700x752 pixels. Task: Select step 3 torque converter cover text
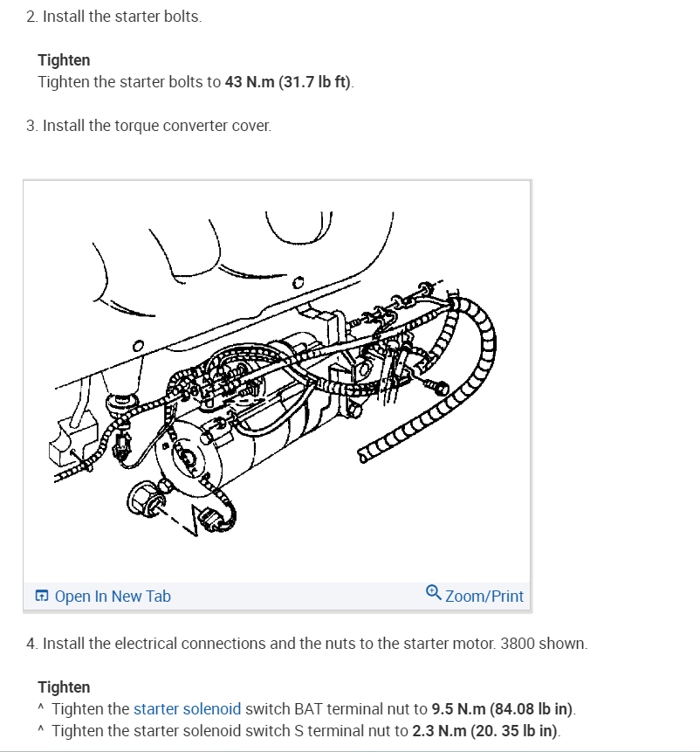pyautogui.click(x=148, y=126)
